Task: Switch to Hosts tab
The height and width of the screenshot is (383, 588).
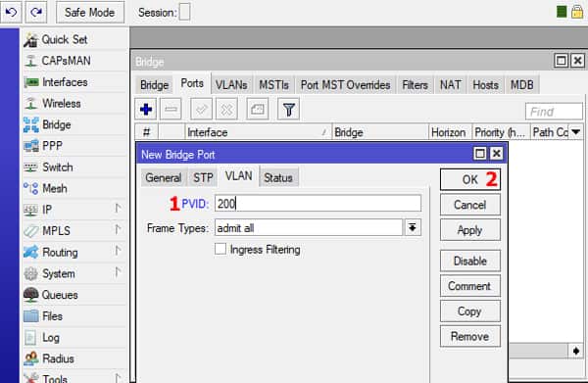Action: [486, 85]
